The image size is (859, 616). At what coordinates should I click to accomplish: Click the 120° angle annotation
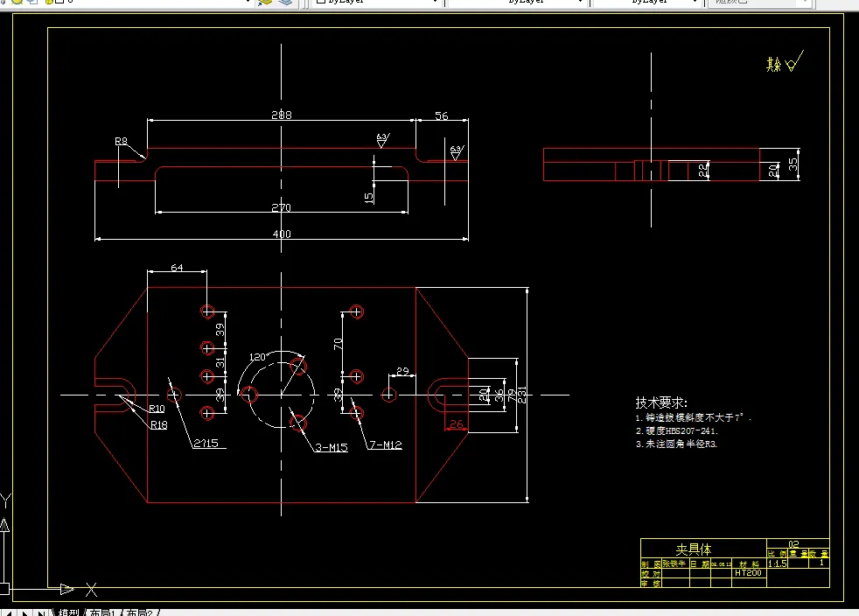tap(258, 357)
